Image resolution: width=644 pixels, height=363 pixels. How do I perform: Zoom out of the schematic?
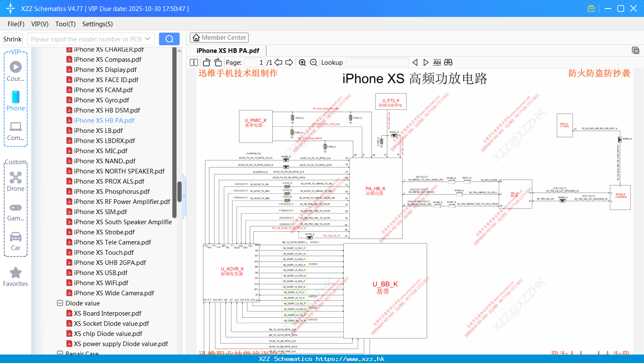tap(313, 62)
